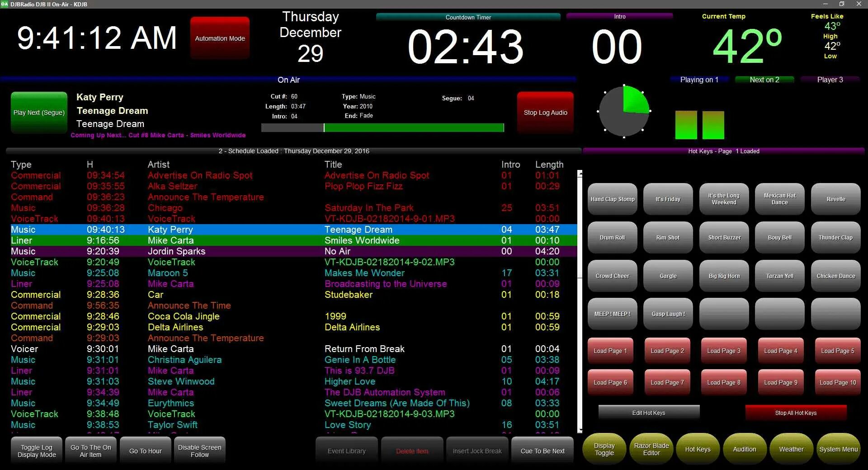Toggle Log Display Mode

(36, 450)
